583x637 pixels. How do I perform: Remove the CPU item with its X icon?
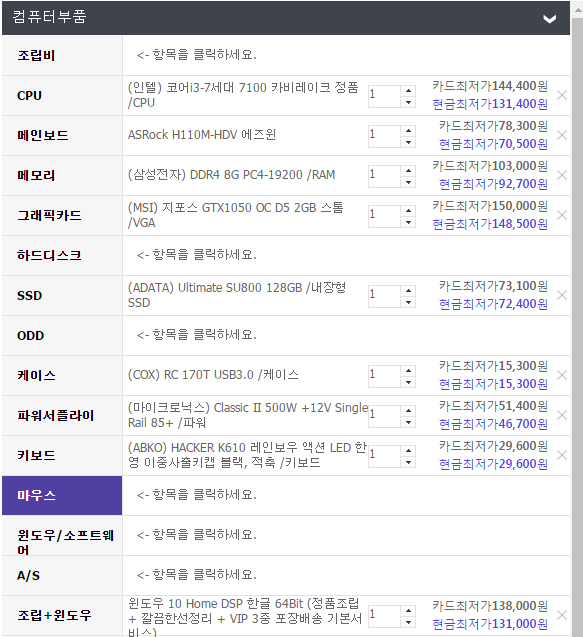[x=562, y=95]
